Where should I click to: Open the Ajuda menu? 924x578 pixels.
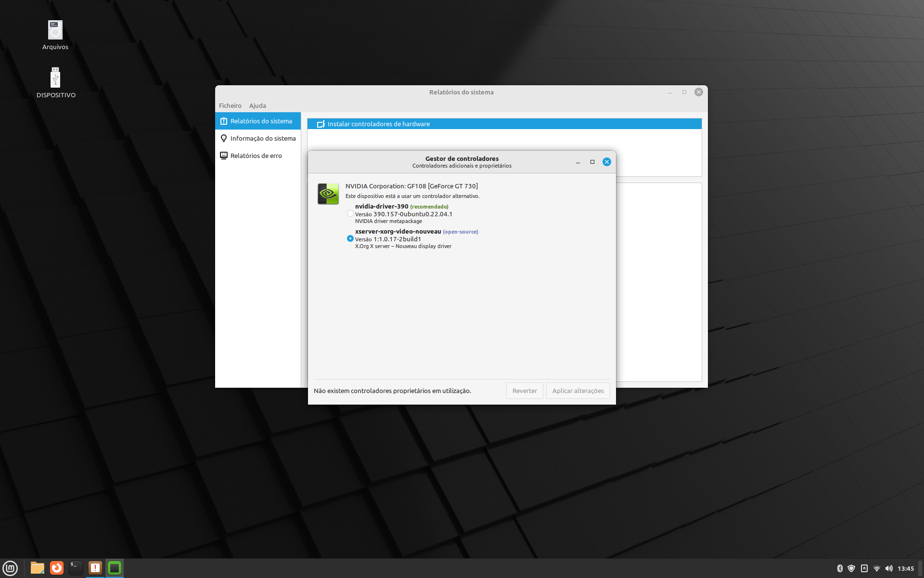coord(257,105)
